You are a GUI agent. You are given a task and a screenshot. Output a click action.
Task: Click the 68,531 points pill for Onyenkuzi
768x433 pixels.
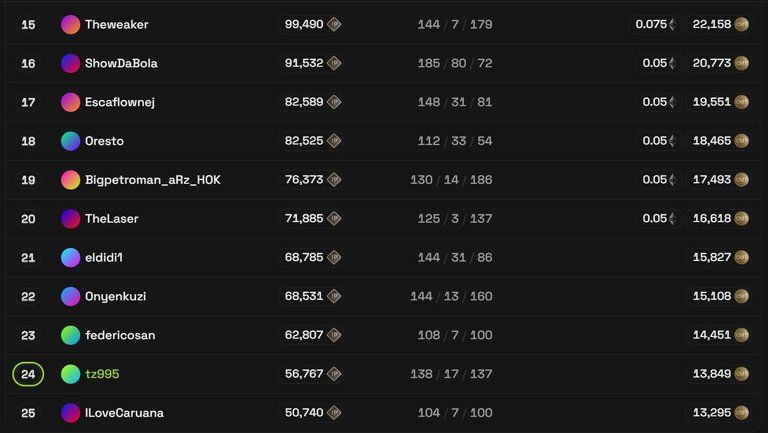click(310, 296)
